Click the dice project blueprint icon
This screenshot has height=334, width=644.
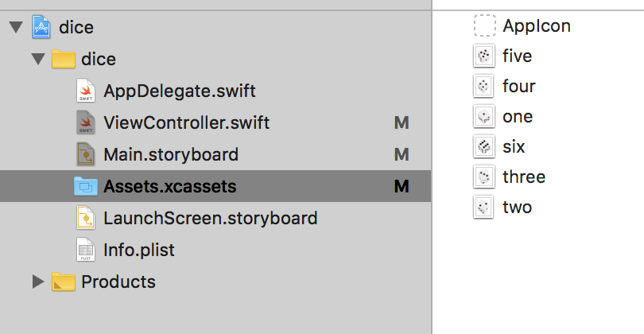(x=41, y=28)
